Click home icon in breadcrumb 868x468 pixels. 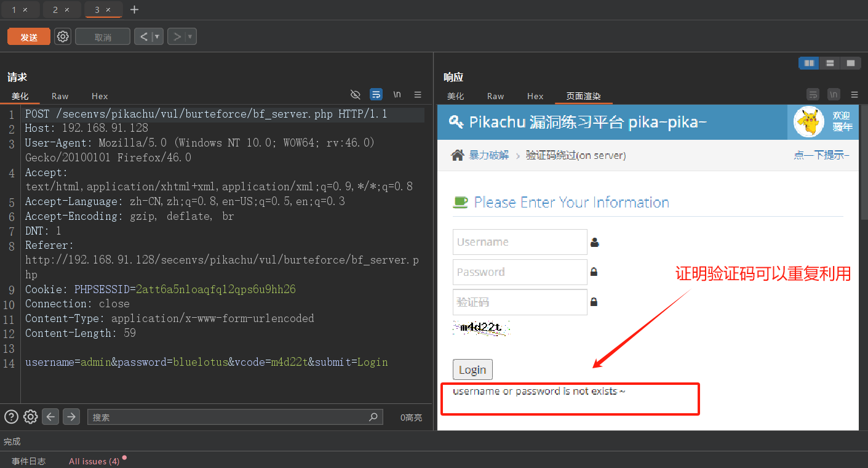458,155
